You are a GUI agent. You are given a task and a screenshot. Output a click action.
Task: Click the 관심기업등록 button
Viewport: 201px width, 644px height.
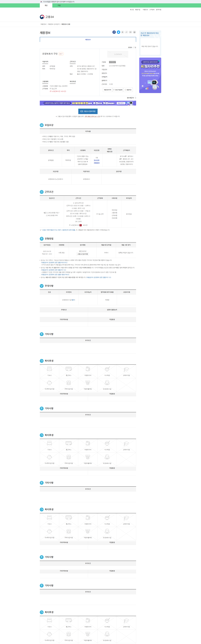click(x=118, y=90)
